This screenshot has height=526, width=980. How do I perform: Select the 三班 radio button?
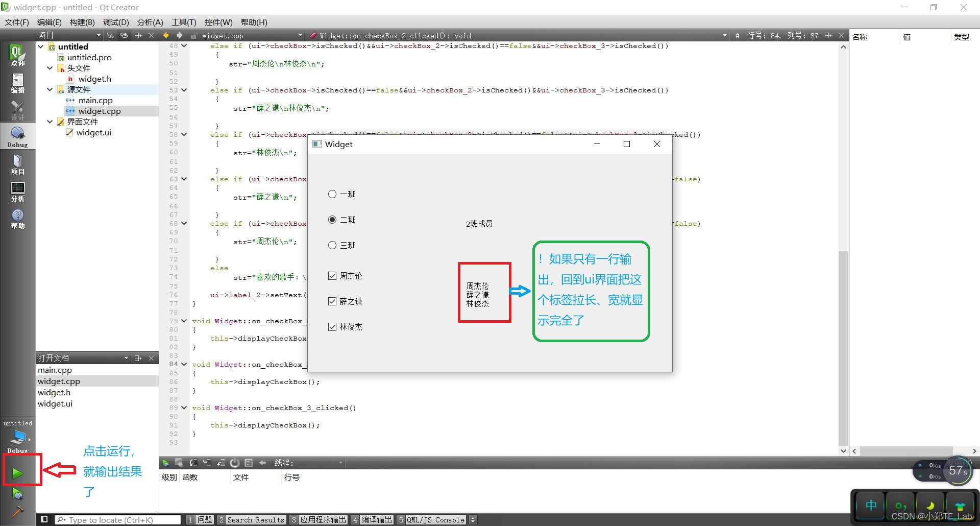point(332,245)
